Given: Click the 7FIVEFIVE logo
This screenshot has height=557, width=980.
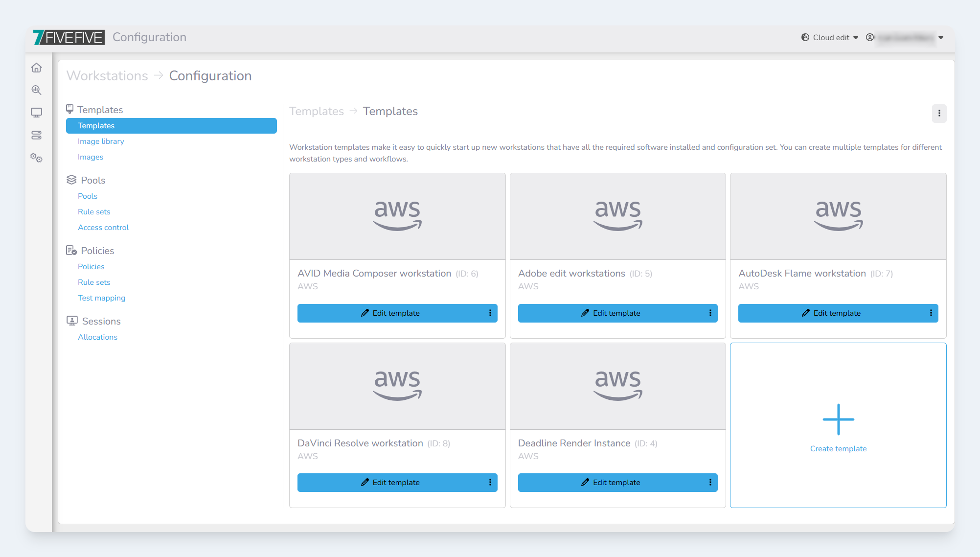Looking at the screenshot, I should click(x=69, y=37).
